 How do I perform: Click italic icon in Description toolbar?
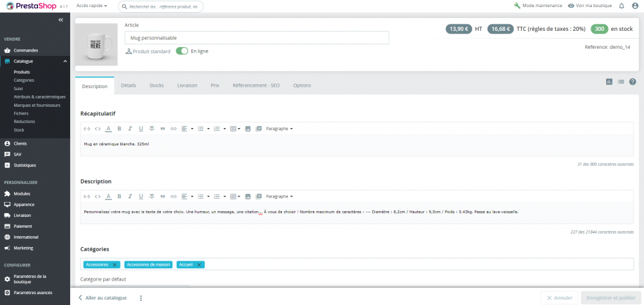tap(130, 196)
